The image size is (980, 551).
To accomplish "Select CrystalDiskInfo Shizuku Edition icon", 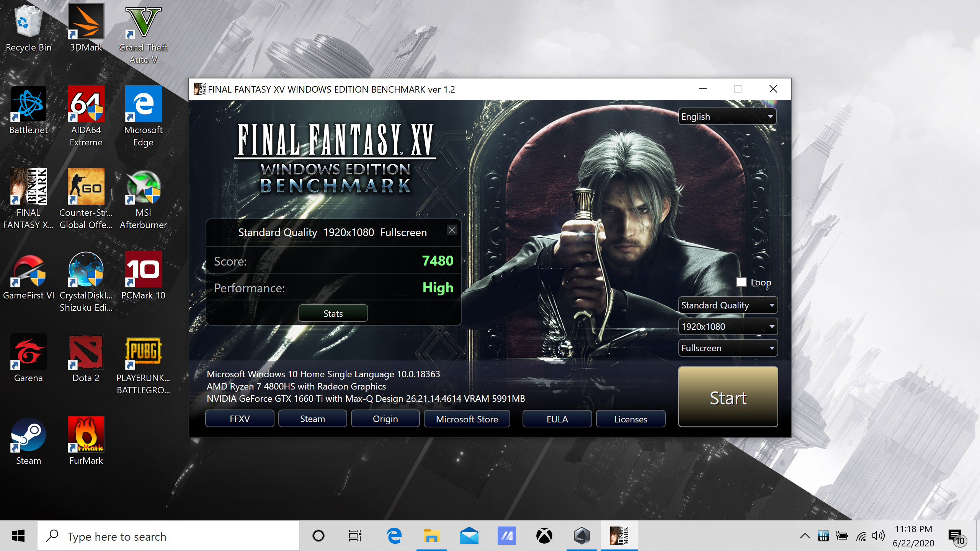I will [86, 282].
